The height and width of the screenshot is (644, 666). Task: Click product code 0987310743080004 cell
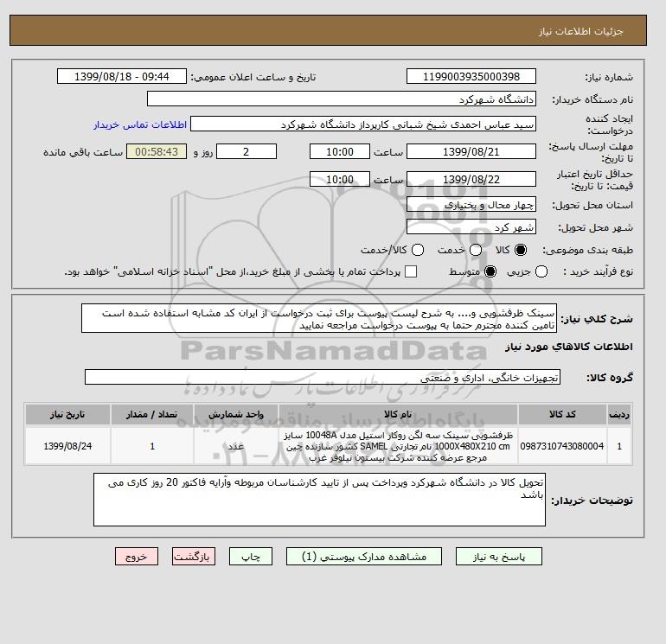(562, 446)
